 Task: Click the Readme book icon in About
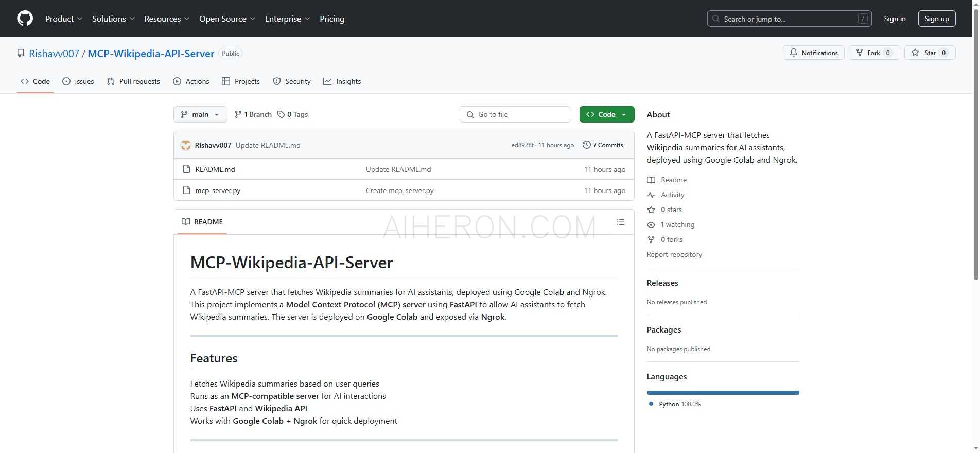(651, 180)
